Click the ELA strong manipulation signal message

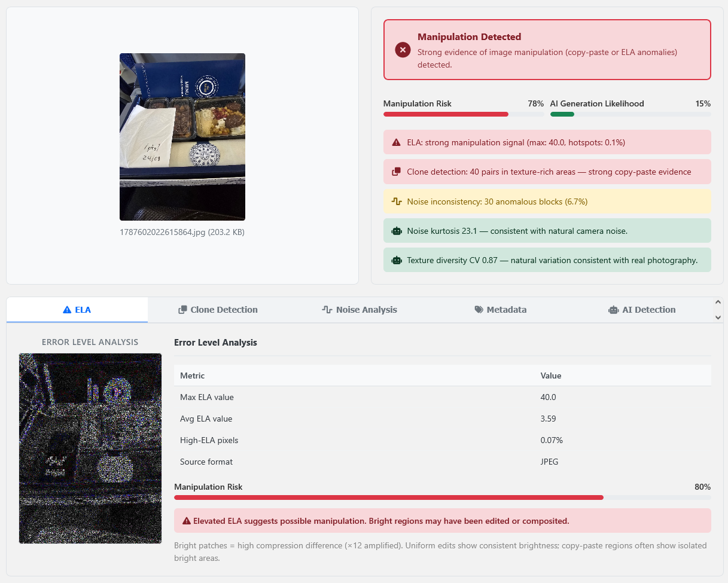tap(547, 142)
